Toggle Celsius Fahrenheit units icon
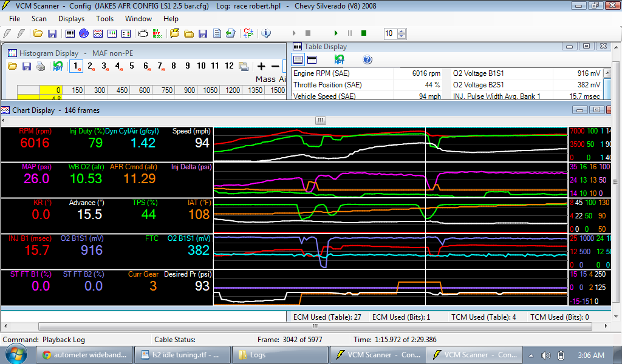The width and height of the screenshot is (622, 364). coord(248,33)
